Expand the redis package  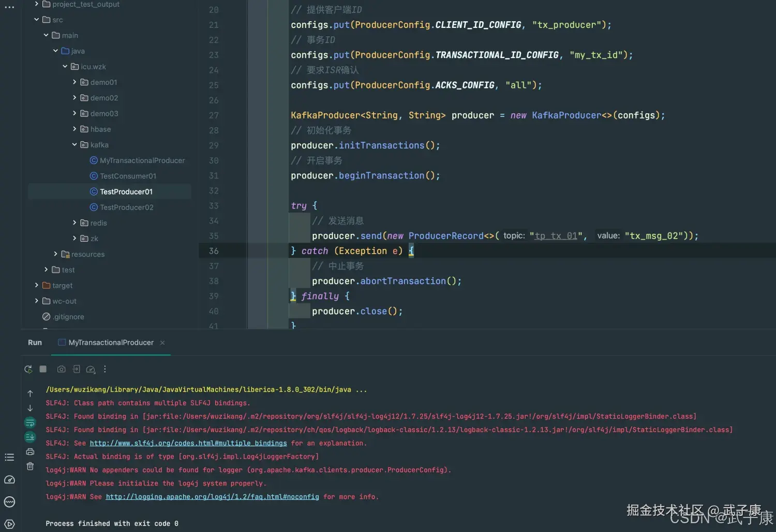pyautogui.click(x=74, y=223)
